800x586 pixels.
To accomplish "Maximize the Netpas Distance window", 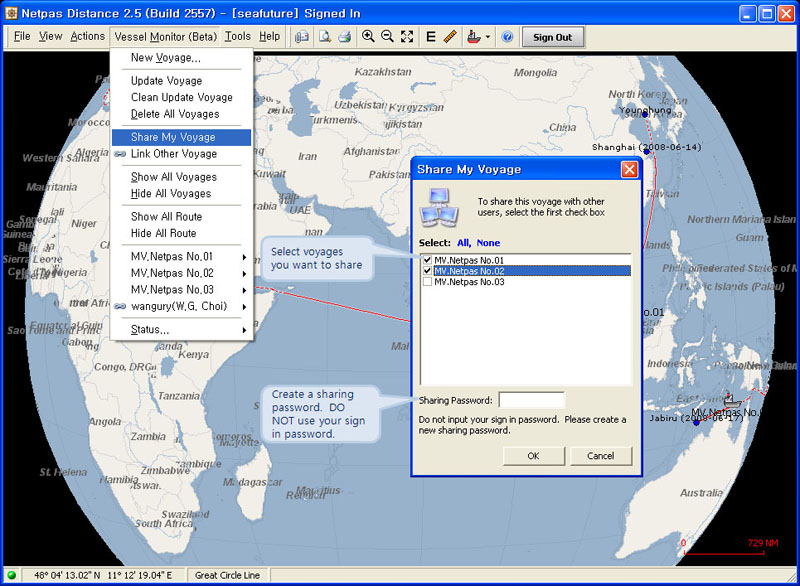I will click(x=767, y=13).
